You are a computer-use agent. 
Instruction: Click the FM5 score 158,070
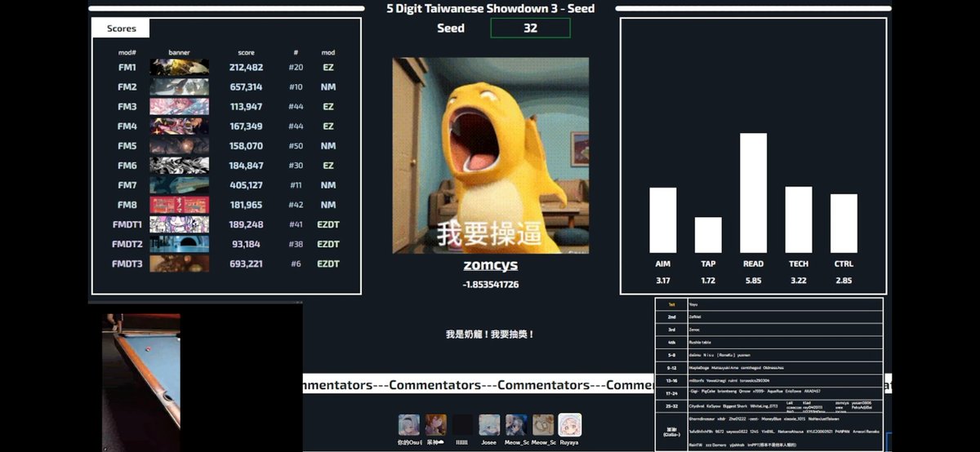tap(246, 146)
